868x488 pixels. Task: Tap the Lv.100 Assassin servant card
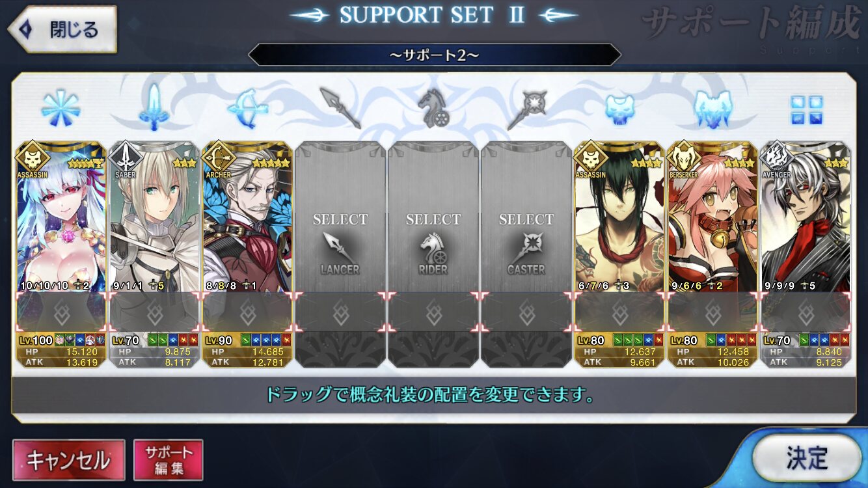click(61, 255)
